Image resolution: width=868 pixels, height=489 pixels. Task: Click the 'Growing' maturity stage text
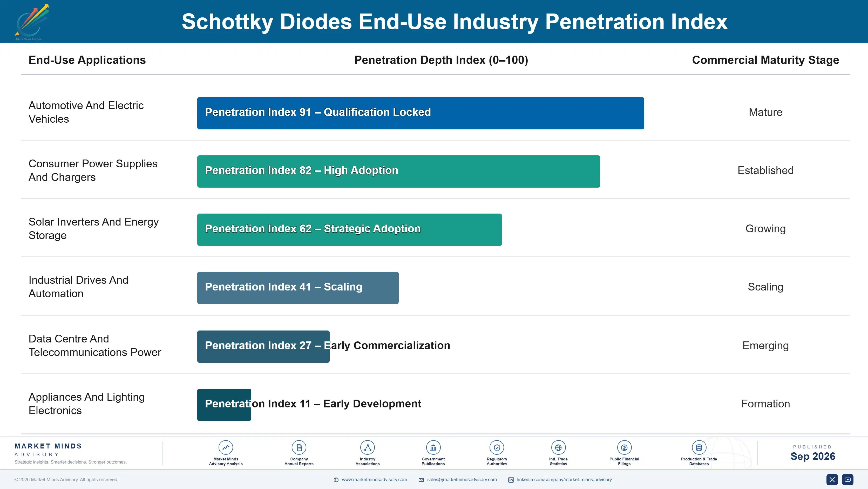765,229
